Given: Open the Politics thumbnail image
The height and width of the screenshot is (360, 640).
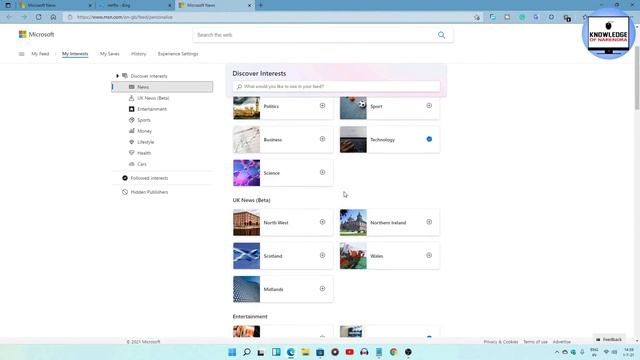Looking at the screenshot, I should (246, 108).
